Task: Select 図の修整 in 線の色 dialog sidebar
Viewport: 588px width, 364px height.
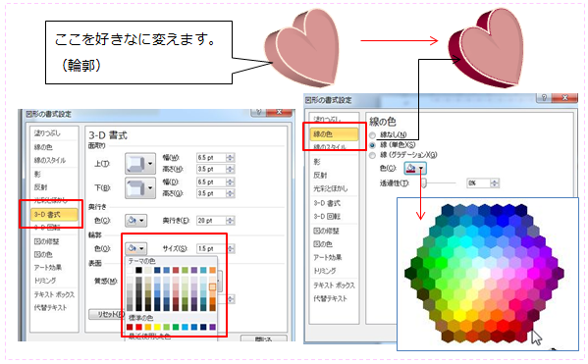Action: coord(326,231)
